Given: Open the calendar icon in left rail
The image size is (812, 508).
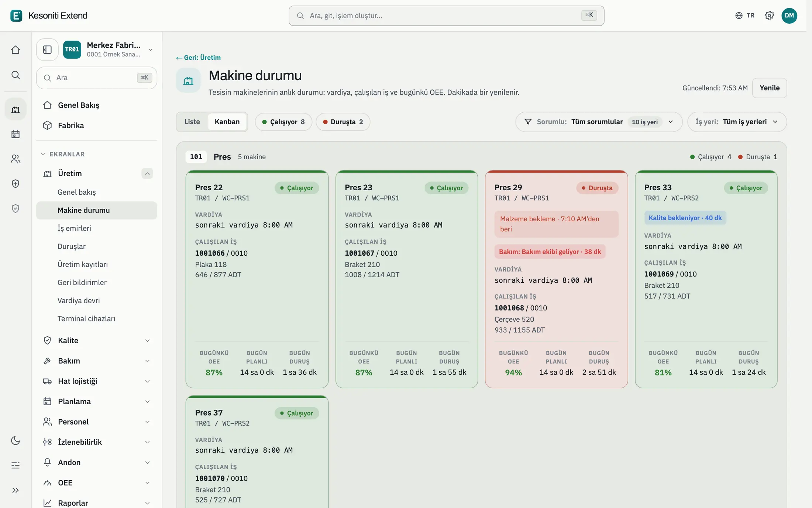Looking at the screenshot, I should coord(16,134).
